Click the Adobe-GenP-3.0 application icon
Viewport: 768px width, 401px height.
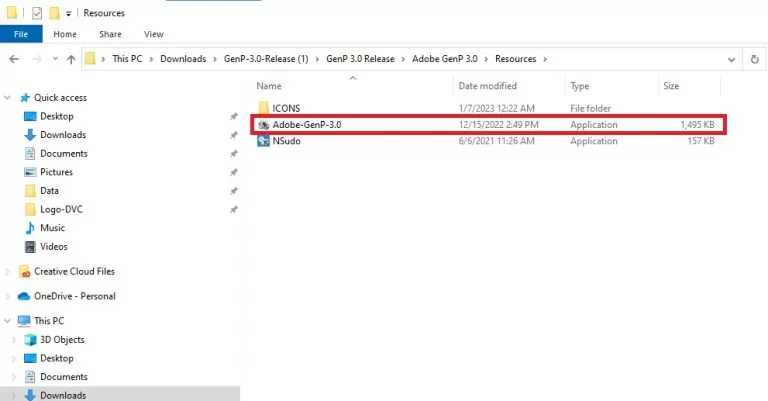click(263, 125)
